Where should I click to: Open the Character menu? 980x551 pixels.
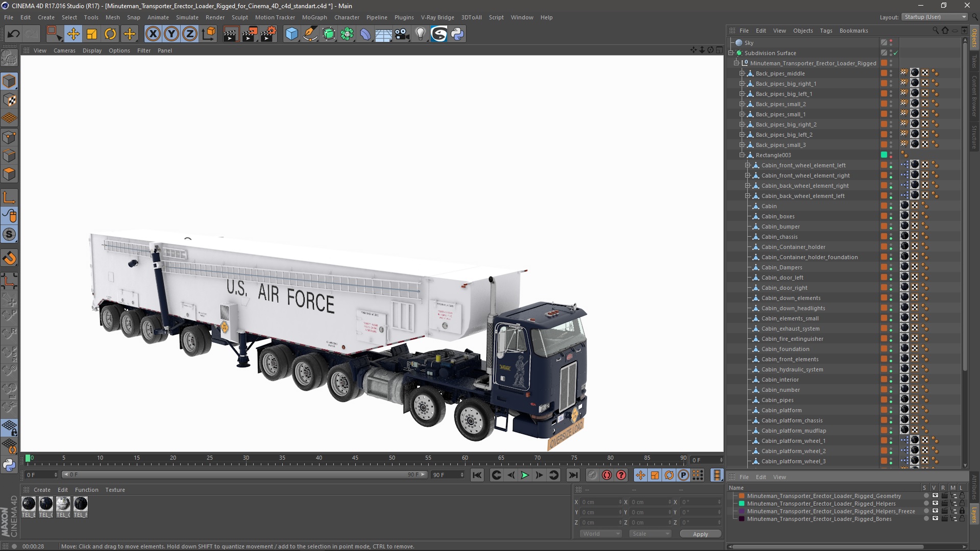coord(347,17)
